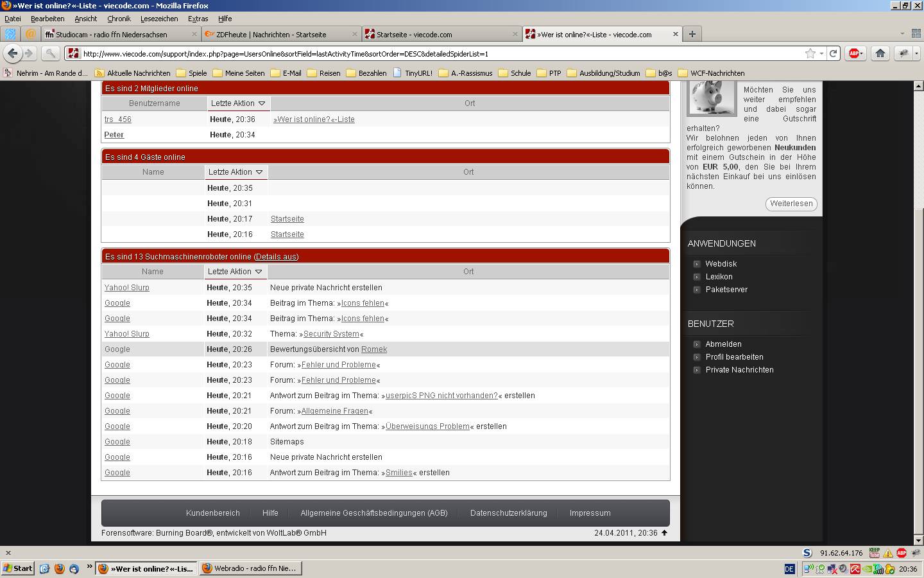Bookmark this page with the star icon
Viewport: 924px width, 578px height.
point(810,53)
